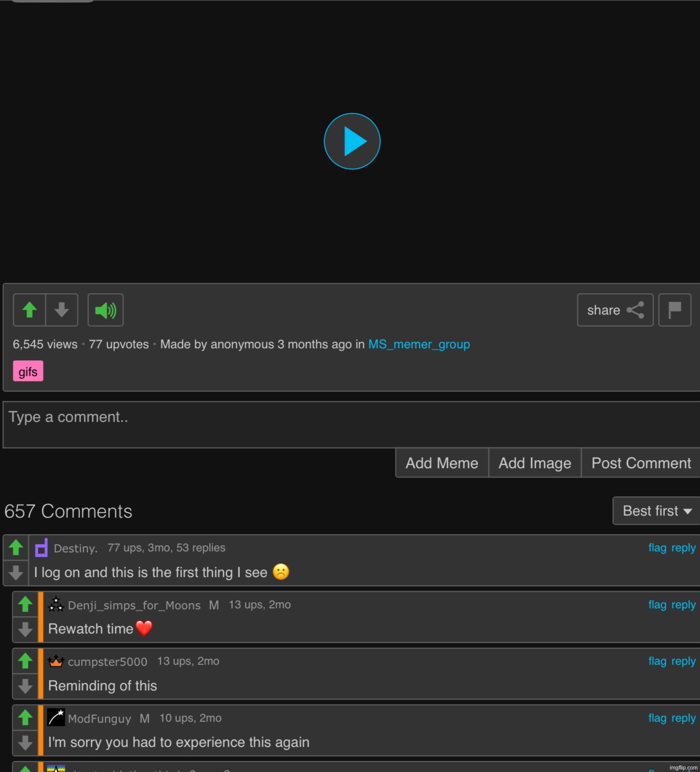Toggle sound with the speaker icon
This screenshot has height=772, width=700.
tap(105, 310)
